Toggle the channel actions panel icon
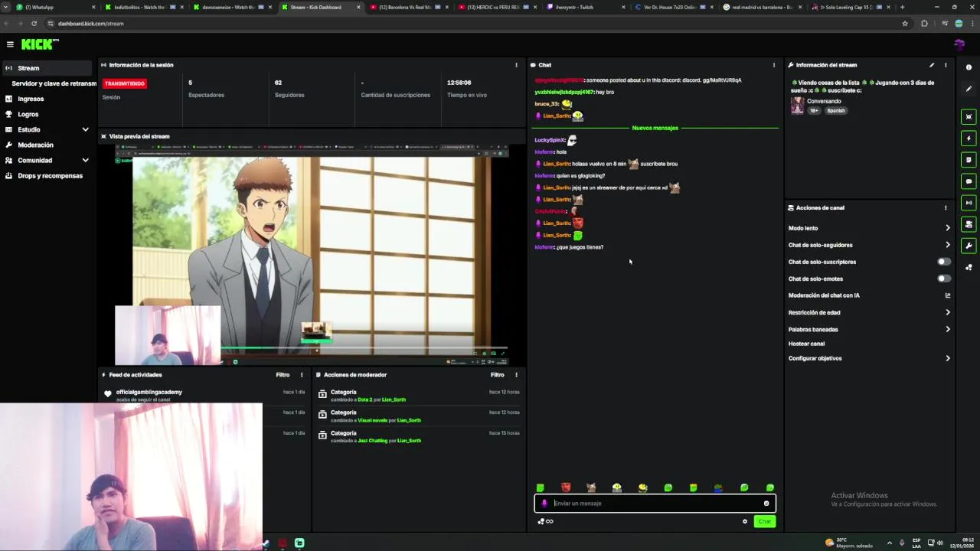 pos(969,224)
